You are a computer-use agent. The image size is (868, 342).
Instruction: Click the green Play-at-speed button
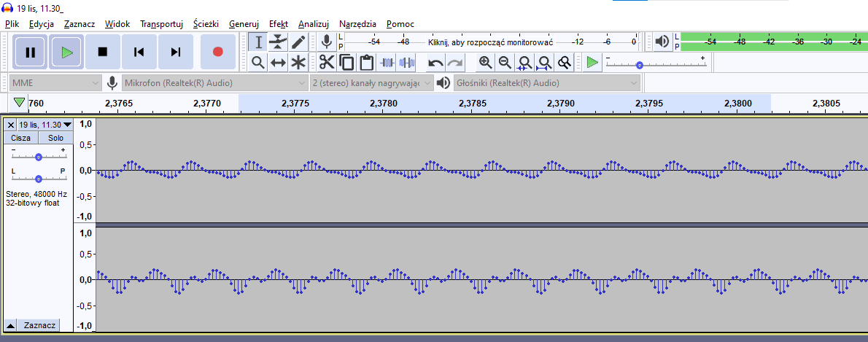point(592,62)
